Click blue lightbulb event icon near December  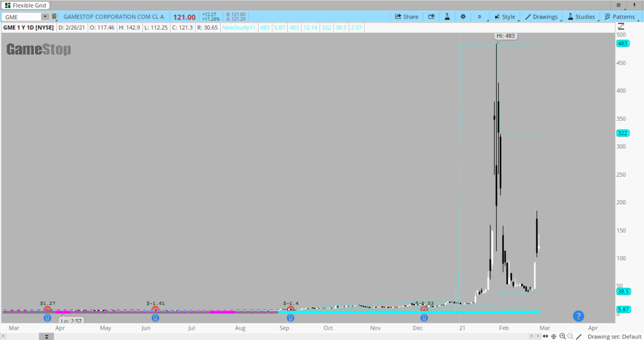point(424,318)
